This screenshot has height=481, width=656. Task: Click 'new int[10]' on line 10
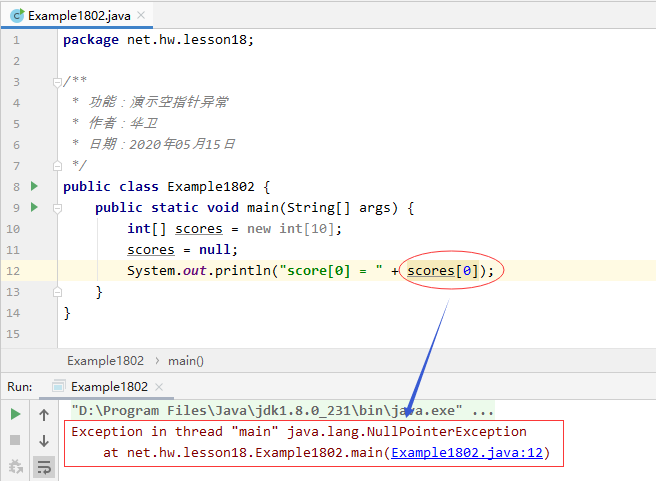tap(290, 229)
